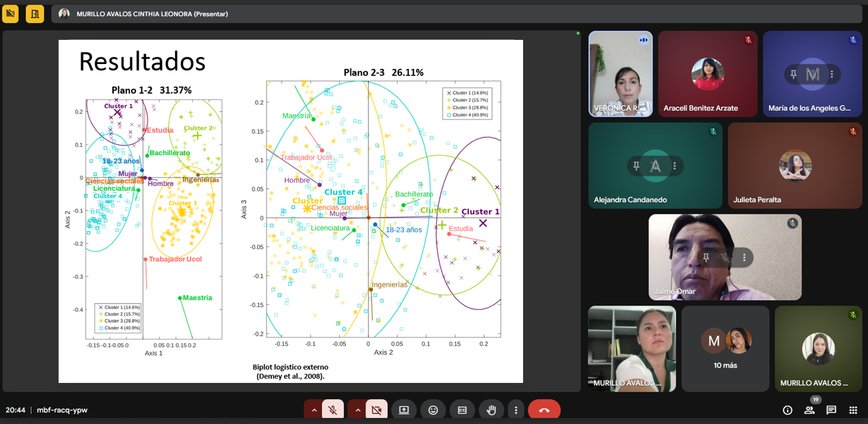Click the Present screen icon
The image size is (868, 424).
[x=403, y=410]
